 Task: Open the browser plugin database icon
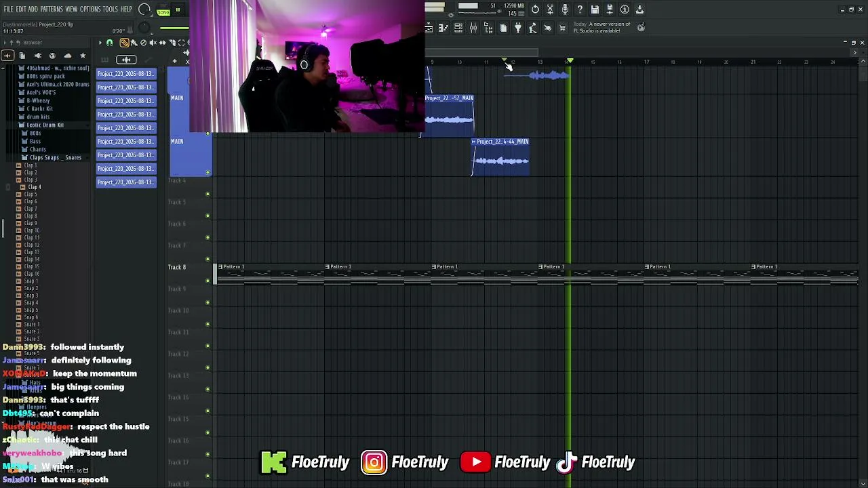click(37, 56)
